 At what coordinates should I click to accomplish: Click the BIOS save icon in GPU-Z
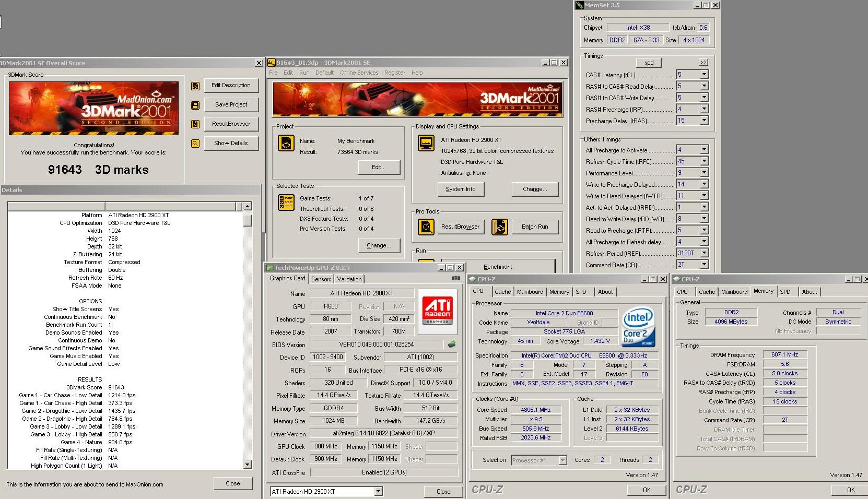click(x=452, y=344)
